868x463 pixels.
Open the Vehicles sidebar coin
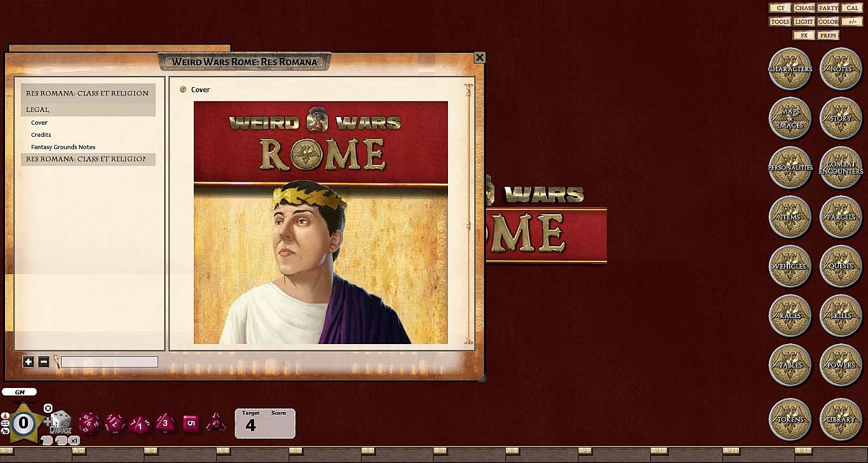pyautogui.click(x=790, y=266)
